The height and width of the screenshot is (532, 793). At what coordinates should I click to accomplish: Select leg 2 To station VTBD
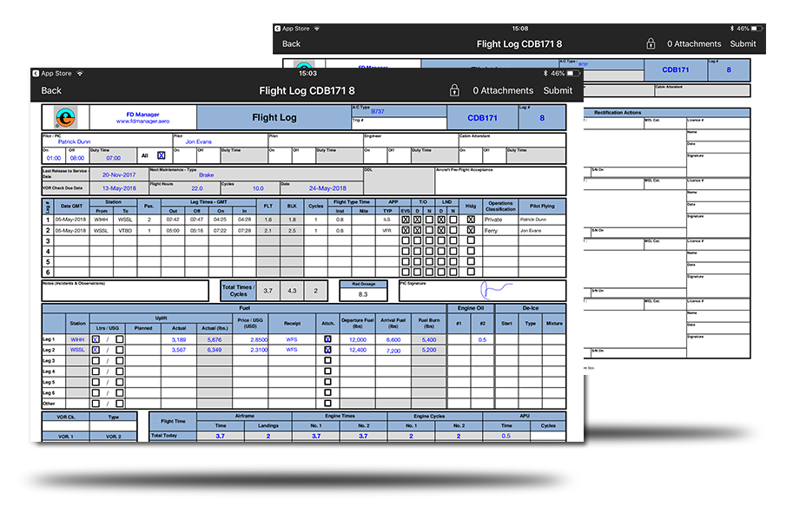125,230
